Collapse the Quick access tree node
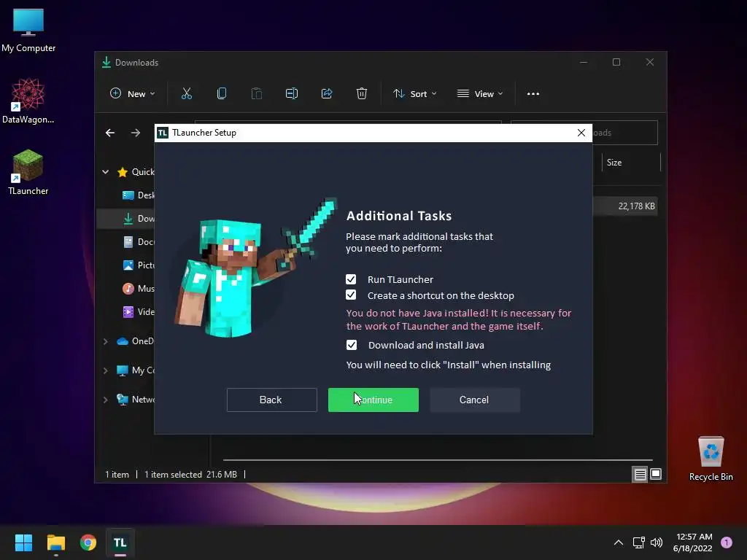 [x=106, y=172]
